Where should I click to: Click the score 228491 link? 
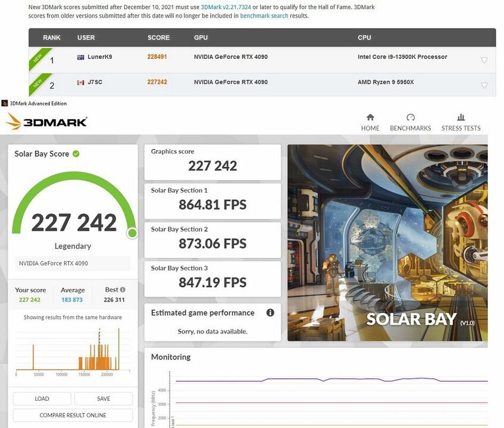(157, 57)
